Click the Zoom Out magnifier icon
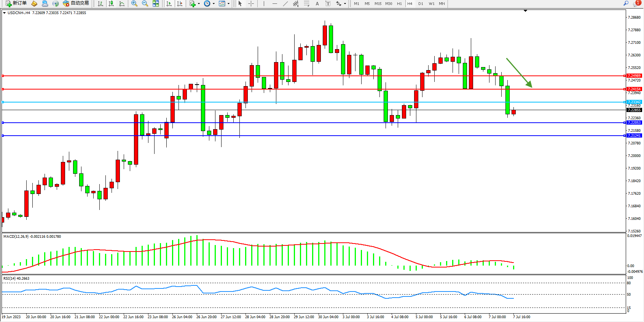 tap(145, 3)
